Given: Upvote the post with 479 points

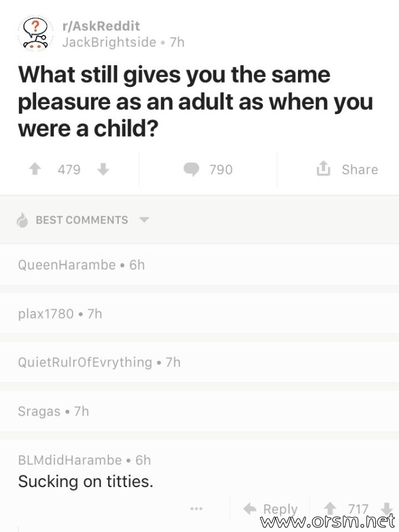Looking at the screenshot, I should [35, 169].
